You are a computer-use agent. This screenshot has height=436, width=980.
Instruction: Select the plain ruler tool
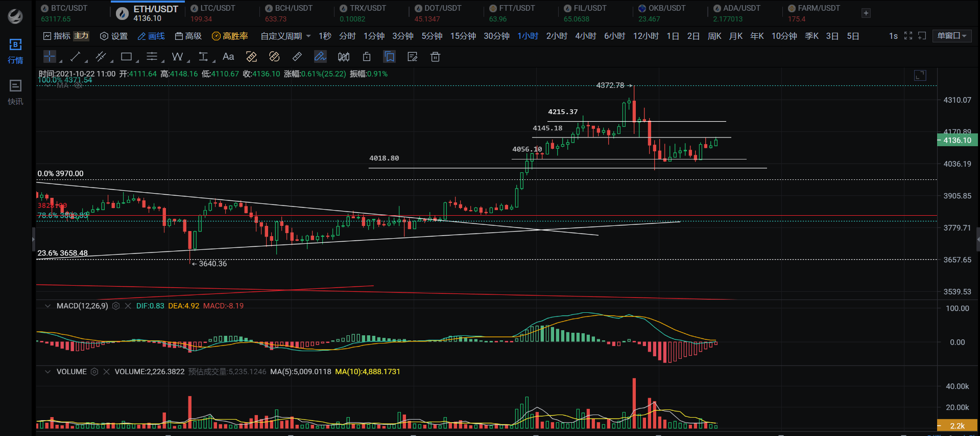[x=297, y=56]
